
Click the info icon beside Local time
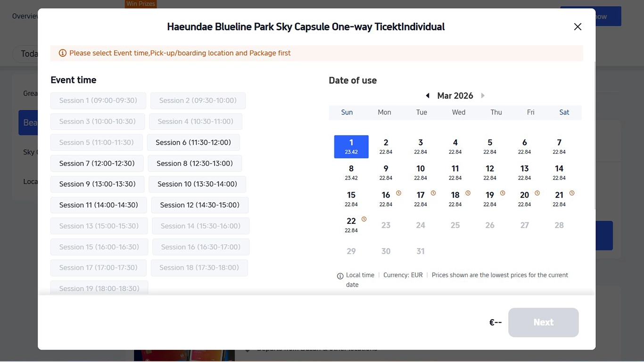click(x=340, y=276)
